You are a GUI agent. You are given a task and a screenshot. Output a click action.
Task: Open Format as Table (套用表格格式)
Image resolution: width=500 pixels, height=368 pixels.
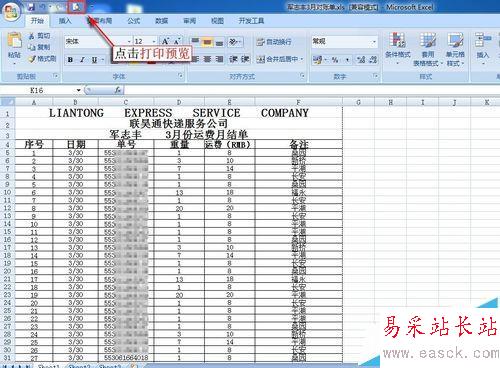pyautogui.click(x=428, y=49)
